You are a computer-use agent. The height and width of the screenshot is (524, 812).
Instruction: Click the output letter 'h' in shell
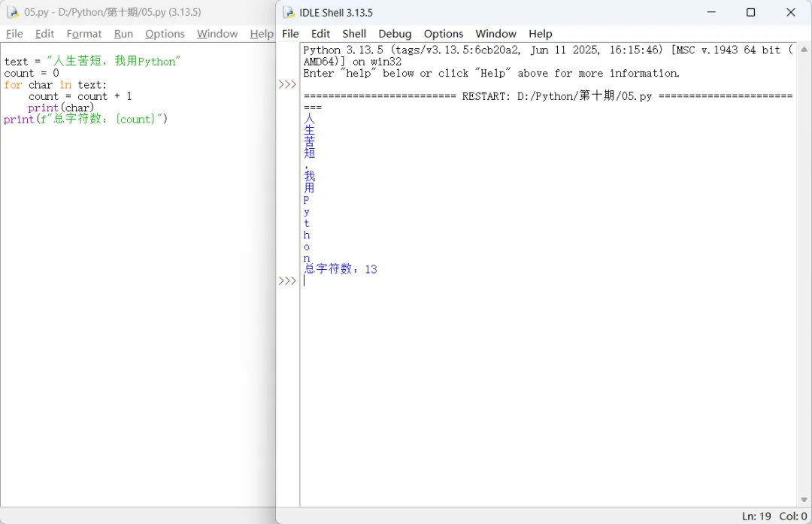point(307,235)
